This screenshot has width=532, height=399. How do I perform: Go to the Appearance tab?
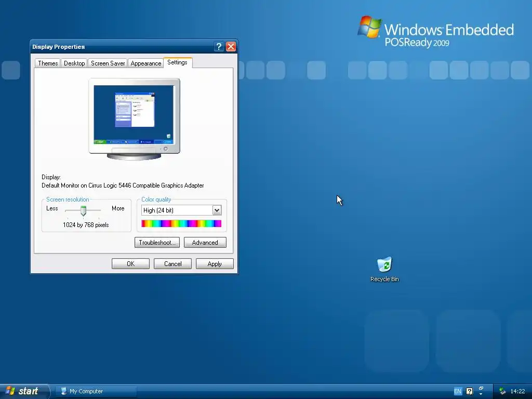click(x=146, y=63)
